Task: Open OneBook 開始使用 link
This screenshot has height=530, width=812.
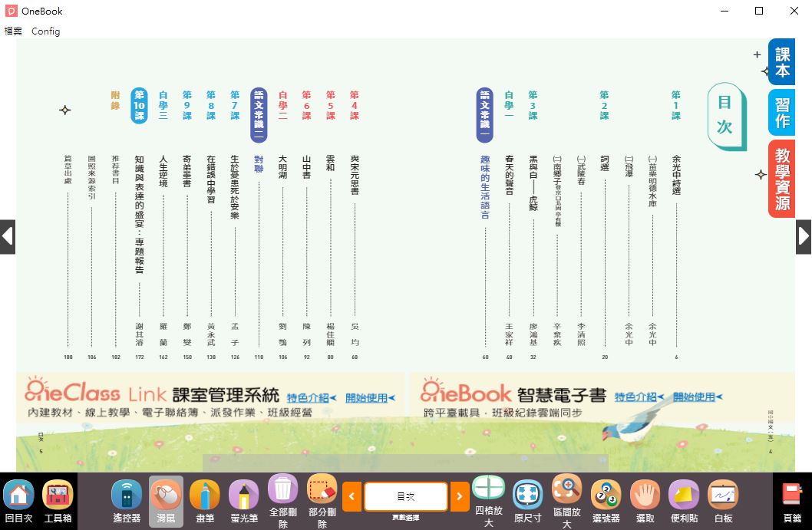Action: tap(698, 397)
